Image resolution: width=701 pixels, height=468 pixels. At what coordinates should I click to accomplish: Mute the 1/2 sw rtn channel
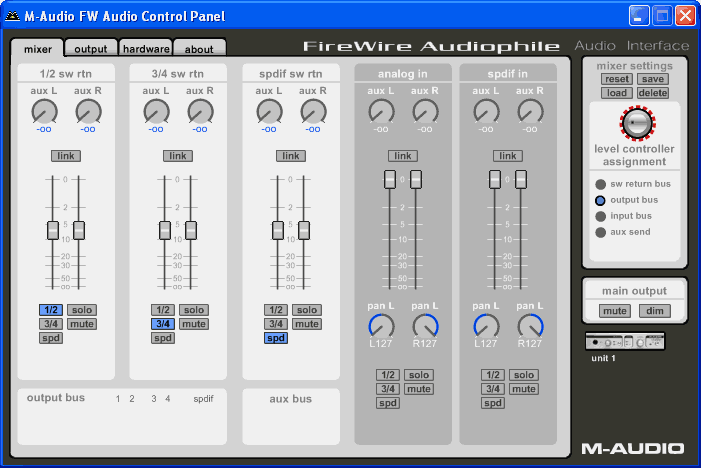[x=82, y=324]
